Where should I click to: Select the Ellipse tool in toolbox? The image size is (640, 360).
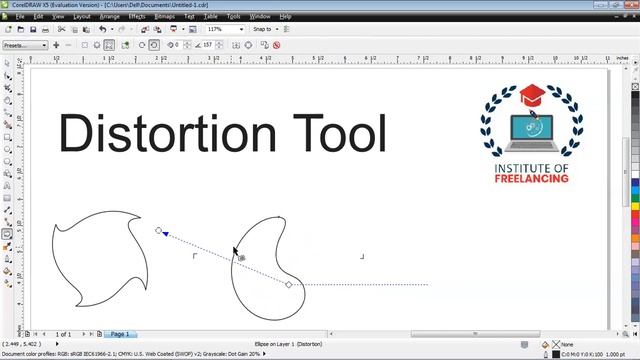click(7, 149)
